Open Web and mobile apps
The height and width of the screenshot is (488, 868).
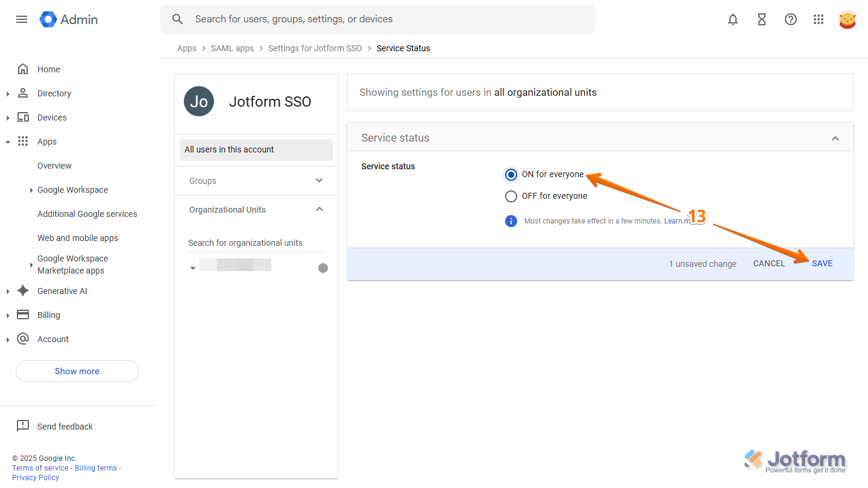pos(78,238)
